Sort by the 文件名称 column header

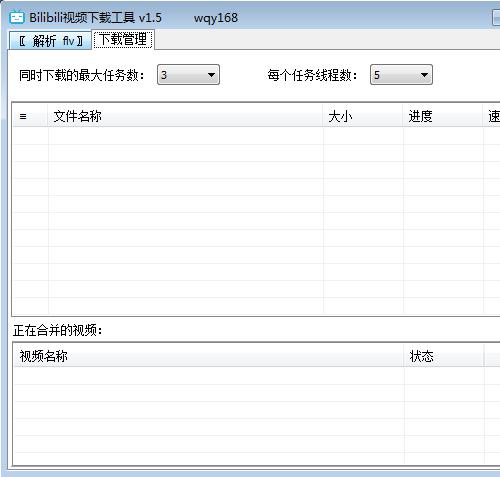[x=185, y=116]
